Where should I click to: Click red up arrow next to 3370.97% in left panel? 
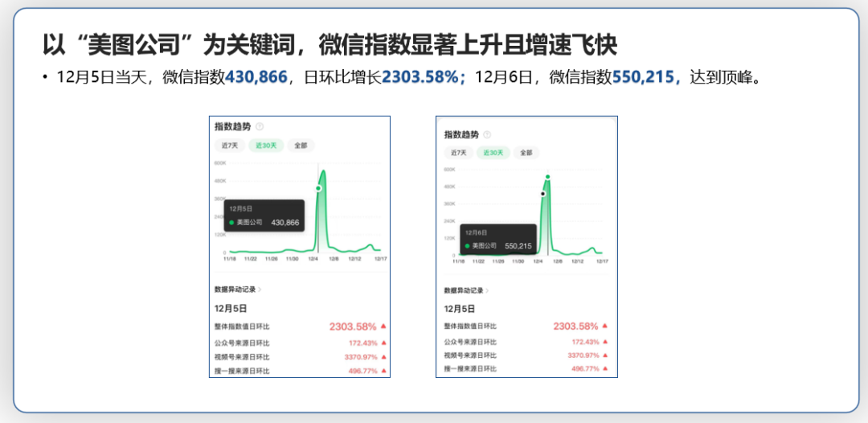pos(383,357)
